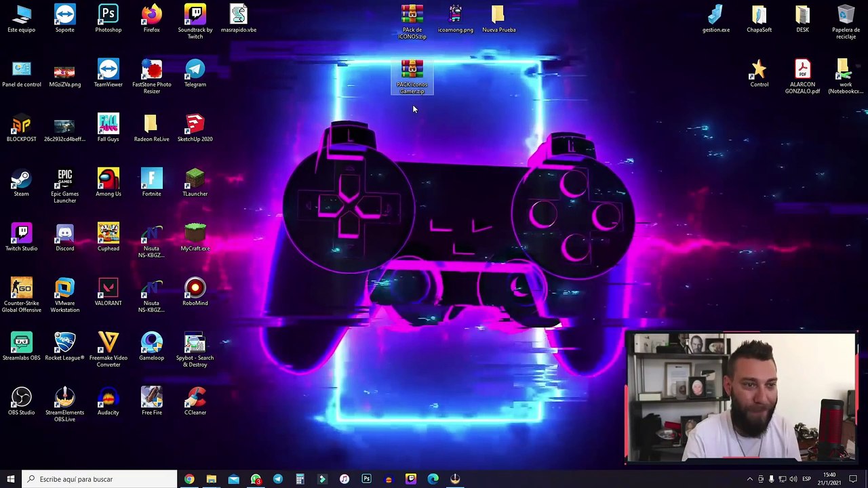Select the Discord desktop icon
The width and height of the screenshot is (868, 488).
65,238
